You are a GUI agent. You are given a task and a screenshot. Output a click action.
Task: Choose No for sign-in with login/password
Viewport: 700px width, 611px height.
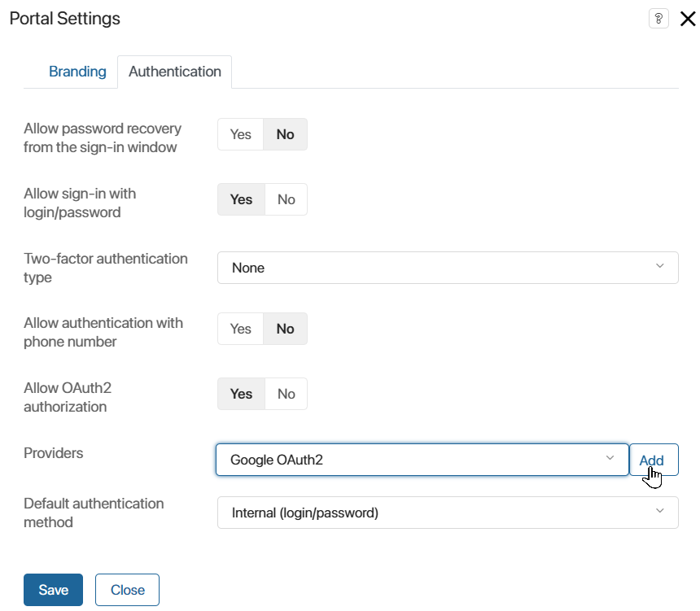coord(287,199)
